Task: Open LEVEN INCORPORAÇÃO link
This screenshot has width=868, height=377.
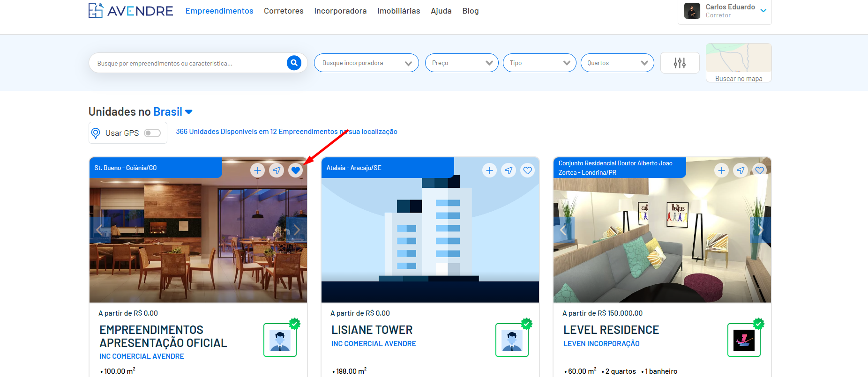Action: (601, 344)
